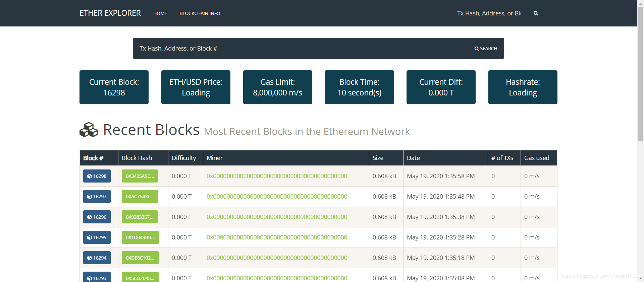Viewport: 644px width, 282px height.
Task: Open block hash 0XDE8C102...
Action: coord(140,258)
